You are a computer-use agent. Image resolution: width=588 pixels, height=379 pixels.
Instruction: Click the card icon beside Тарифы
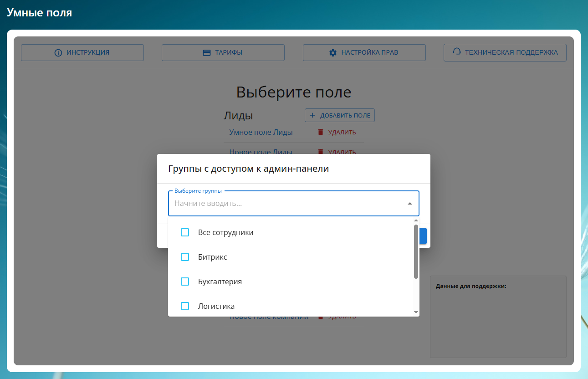[x=206, y=53]
